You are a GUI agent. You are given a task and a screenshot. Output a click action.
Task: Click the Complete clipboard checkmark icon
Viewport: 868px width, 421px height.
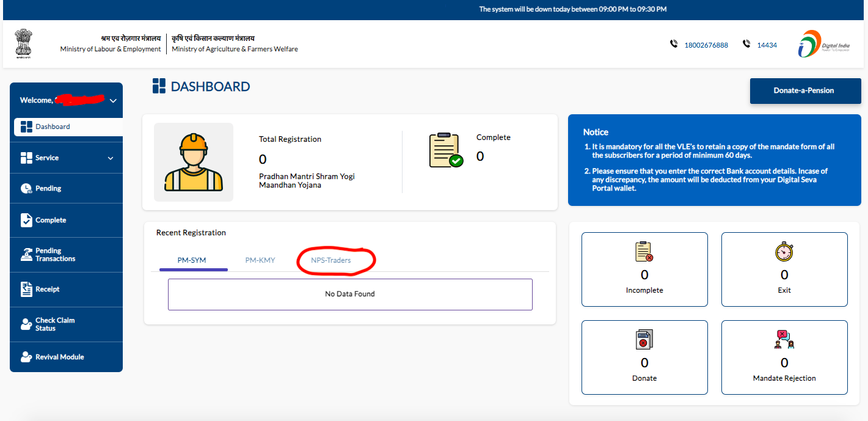click(446, 150)
